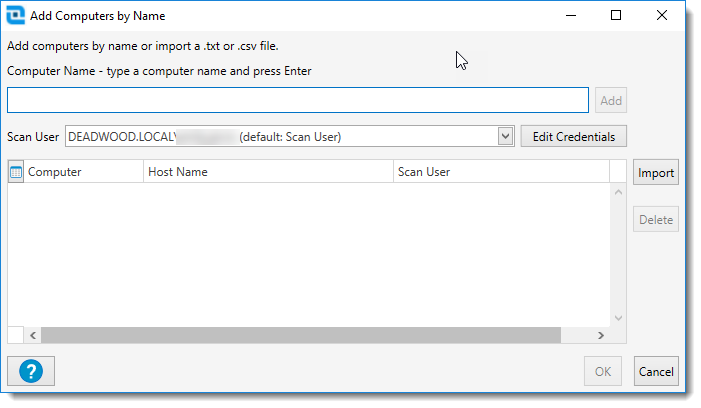Open Edit Credentials
Image resolution: width=701 pixels, height=408 pixels.
click(573, 136)
